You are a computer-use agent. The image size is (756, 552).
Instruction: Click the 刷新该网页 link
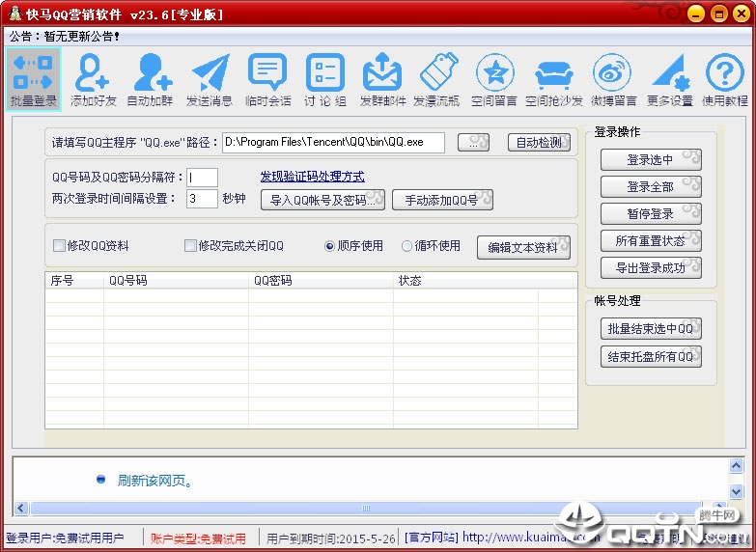pyautogui.click(x=154, y=481)
